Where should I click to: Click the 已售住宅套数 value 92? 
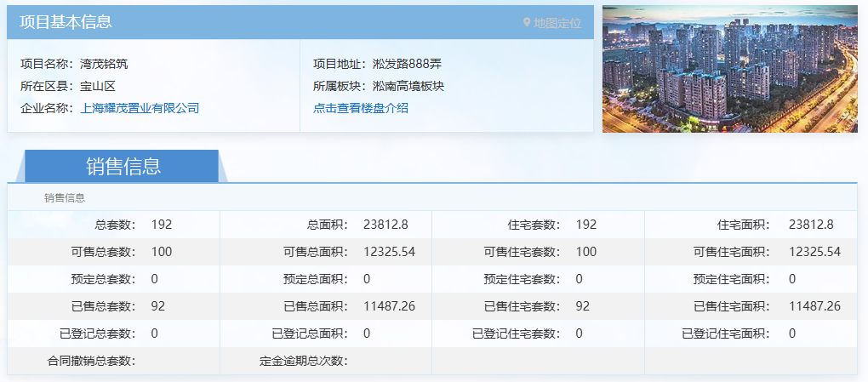pyautogui.click(x=583, y=306)
